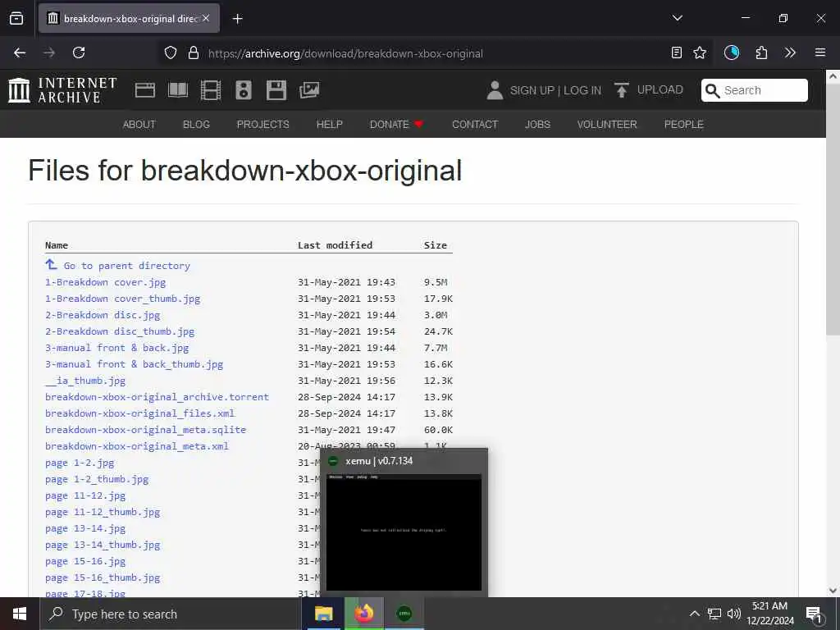This screenshot has height=630, width=840.
Task: Open the Audio speaker icon
Action: [243, 90]
